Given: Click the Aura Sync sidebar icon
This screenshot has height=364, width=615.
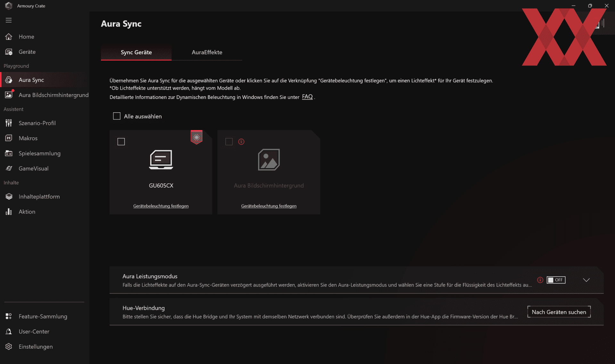Looking at the screenshot, I should [9, 80].
